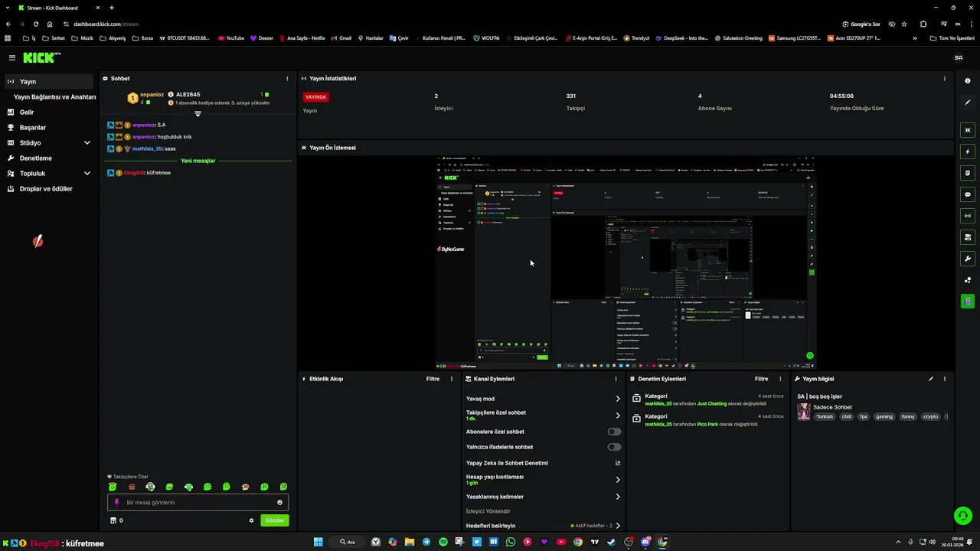Click the broadcast signal icon in right sidebar

968,216
